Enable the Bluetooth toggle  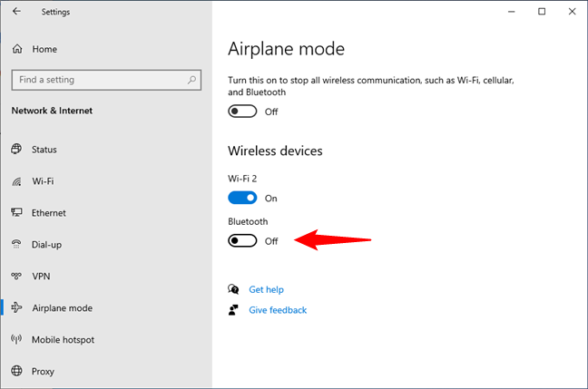coord(242,240)
